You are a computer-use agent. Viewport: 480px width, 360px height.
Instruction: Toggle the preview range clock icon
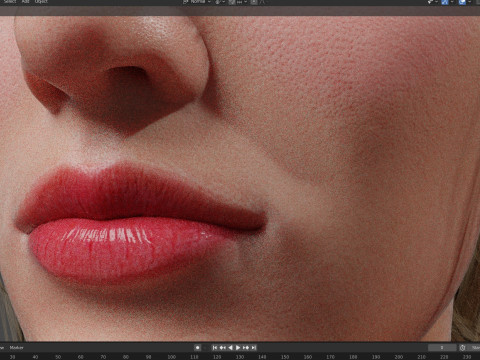[462, 348]
